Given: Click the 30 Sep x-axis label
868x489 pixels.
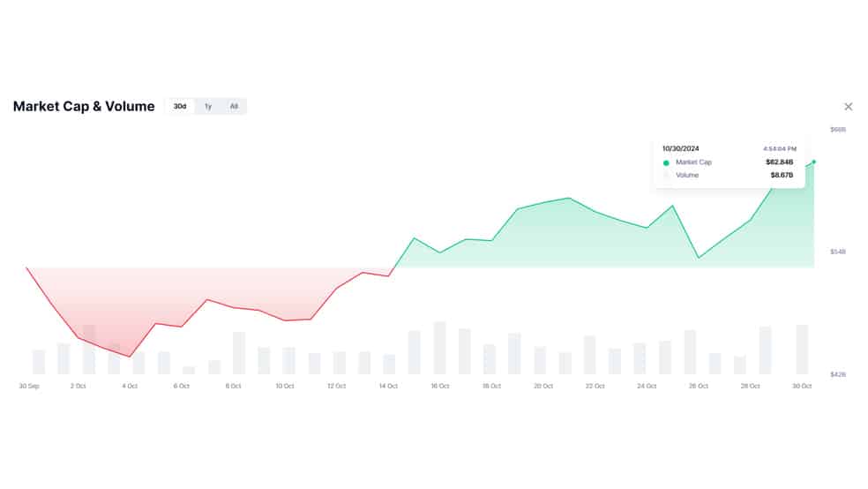Looking at the screenshot, I should coord(29,386).
